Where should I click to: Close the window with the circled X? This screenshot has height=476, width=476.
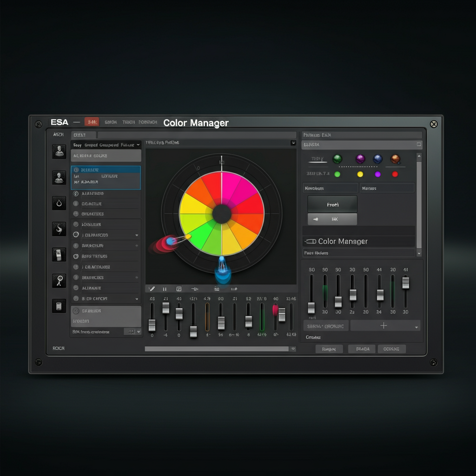(x=434, y=124)
